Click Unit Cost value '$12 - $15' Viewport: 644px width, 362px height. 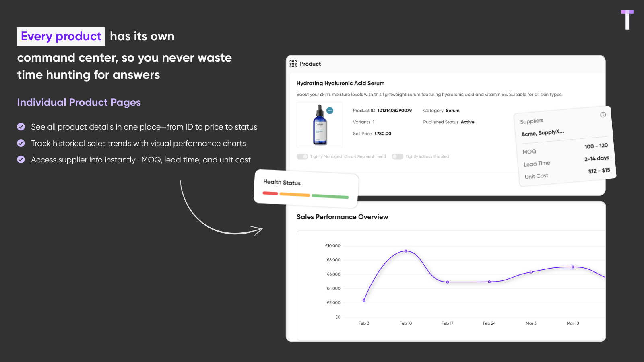(599, 171)
